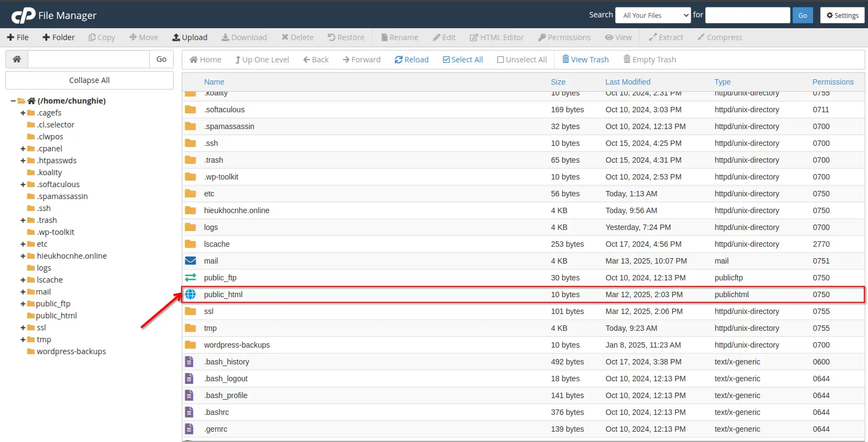The height and width of the screenshot is (442, 868).
Task: Click the .bash_history file icon
Action: [x=189, y=362]
